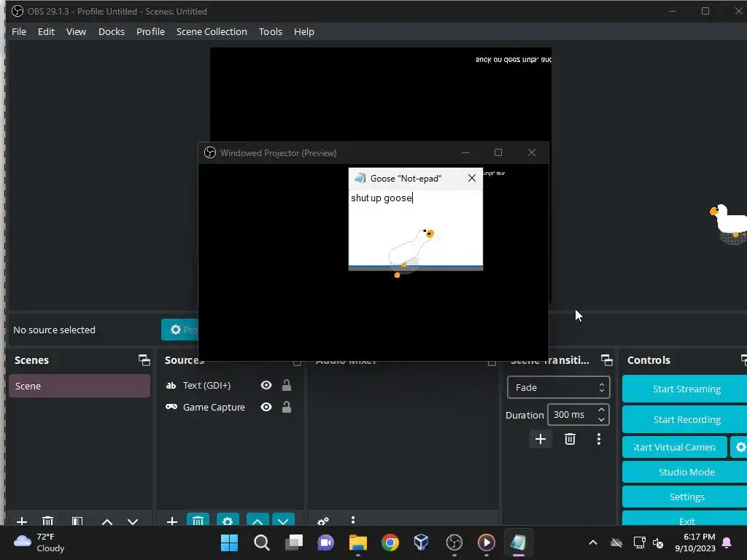This screenshot has width=747, height=560.
Task: Open scene filters icon in Scenes panel
Action: (x=77, y=521)
